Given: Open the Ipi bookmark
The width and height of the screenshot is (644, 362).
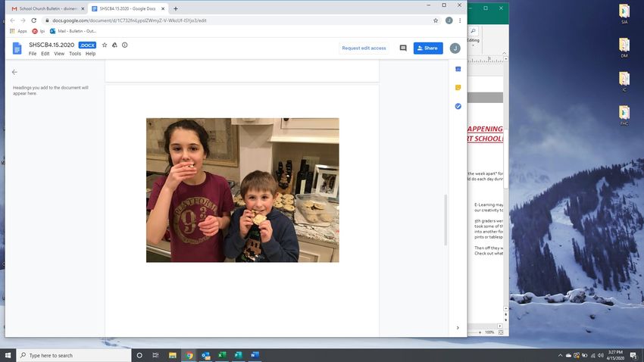Looking at the screenshot, I should click(x=38, y=31).
